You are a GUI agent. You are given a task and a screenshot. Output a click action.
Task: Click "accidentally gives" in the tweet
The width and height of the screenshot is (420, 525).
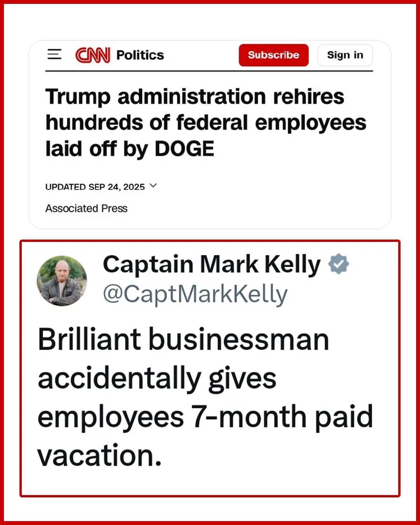tap(157, 378)
